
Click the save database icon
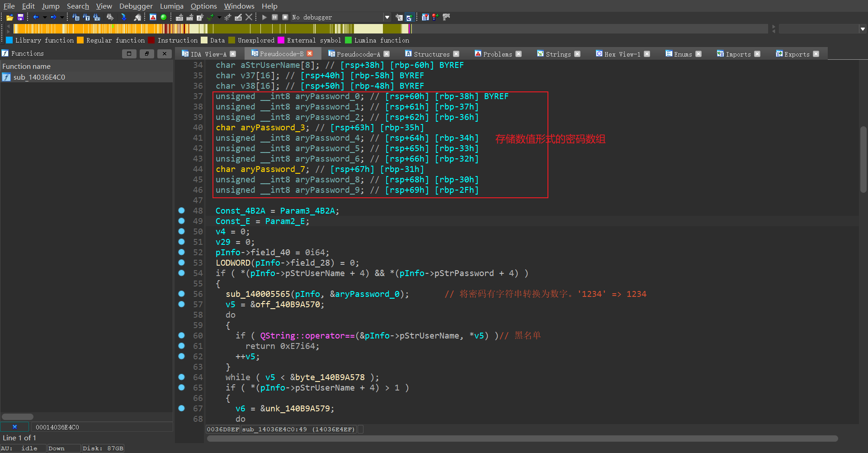pos(20,17)
